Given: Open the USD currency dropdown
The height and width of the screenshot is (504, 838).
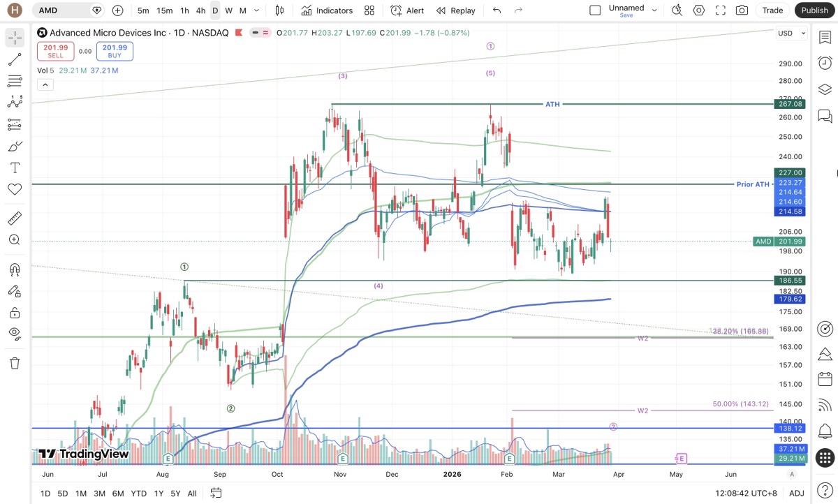Looking at the screenshot, I should [793, 33].
